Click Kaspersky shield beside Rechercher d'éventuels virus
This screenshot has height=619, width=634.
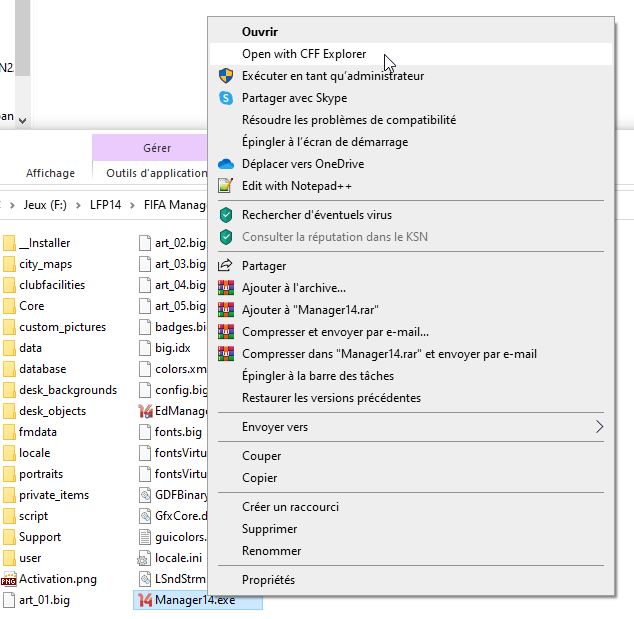point(226,215)
